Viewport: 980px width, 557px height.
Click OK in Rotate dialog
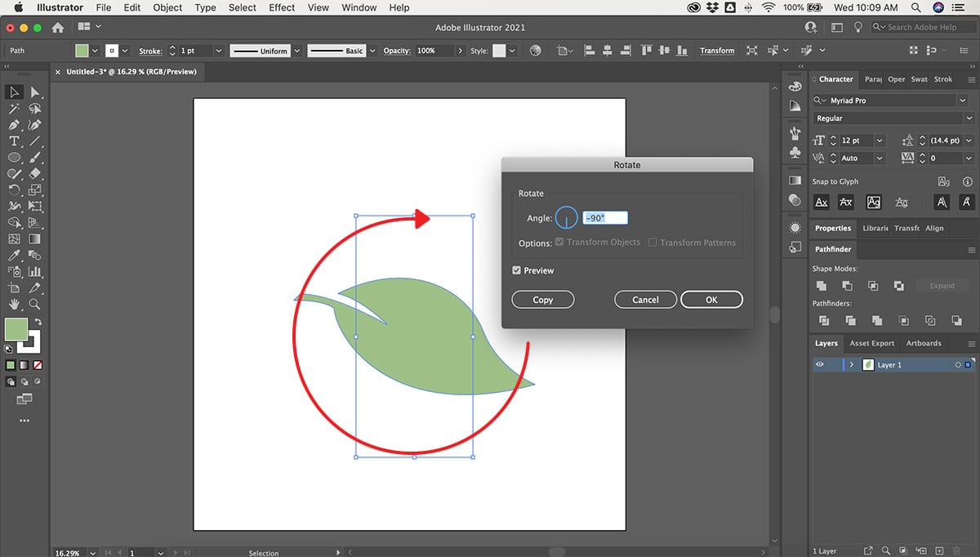(x=711, y=300)
